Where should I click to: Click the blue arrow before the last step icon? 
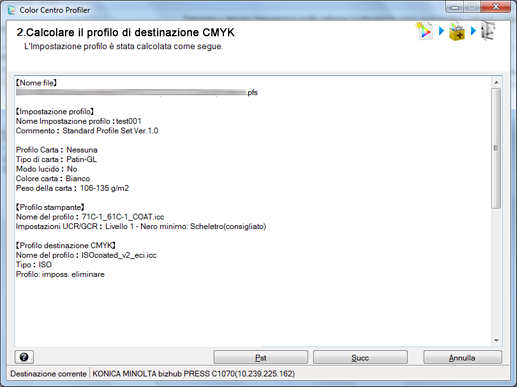[473, 31]
